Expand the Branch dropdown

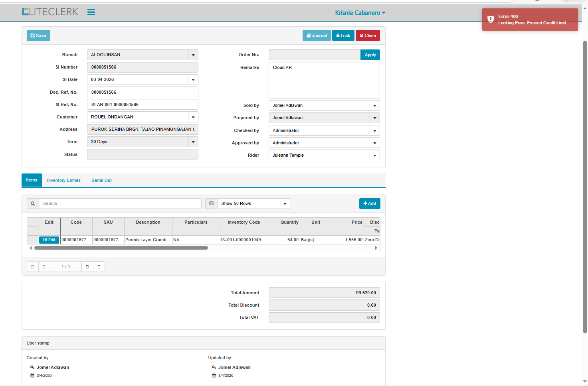pos(193,55)
